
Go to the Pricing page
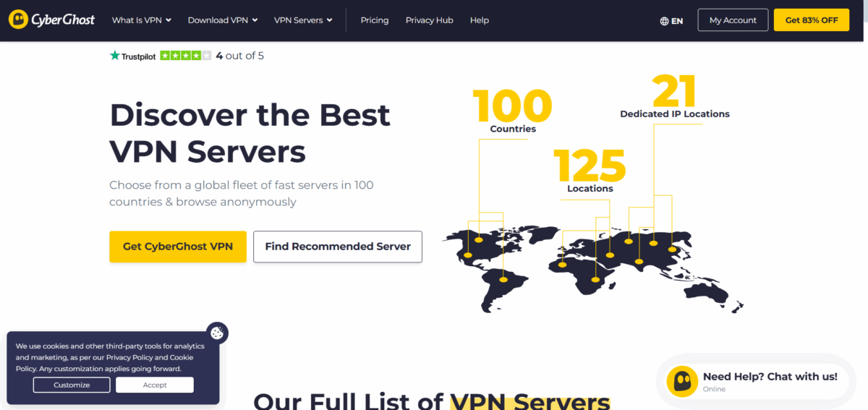click(x=375, y=20)
